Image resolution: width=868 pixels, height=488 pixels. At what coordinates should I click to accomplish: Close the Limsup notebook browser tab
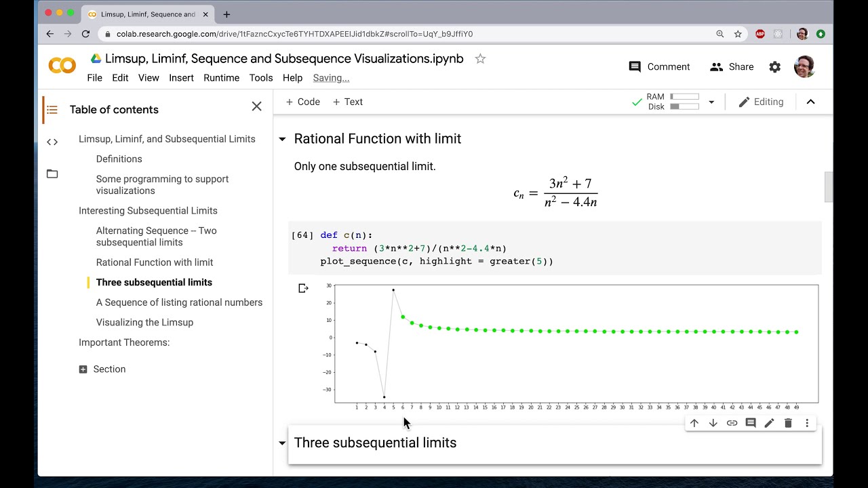pos(205,14)
